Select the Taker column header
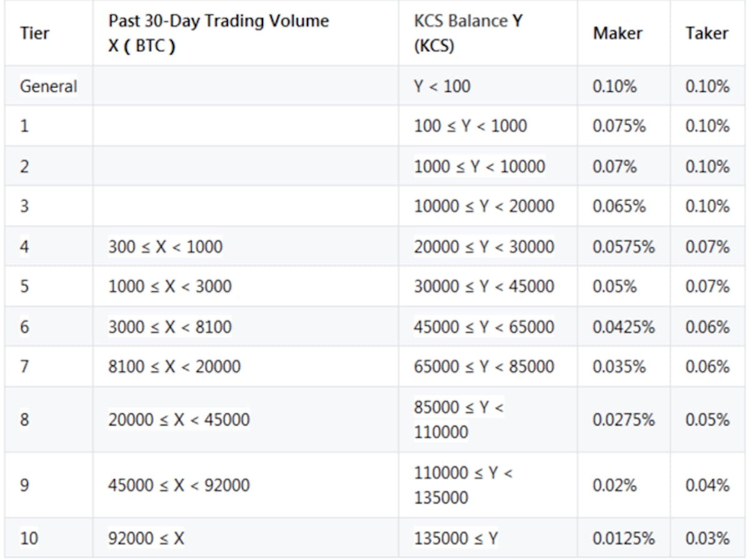The width and height of the screenshot is (750, 560). (x=707, y=33)
